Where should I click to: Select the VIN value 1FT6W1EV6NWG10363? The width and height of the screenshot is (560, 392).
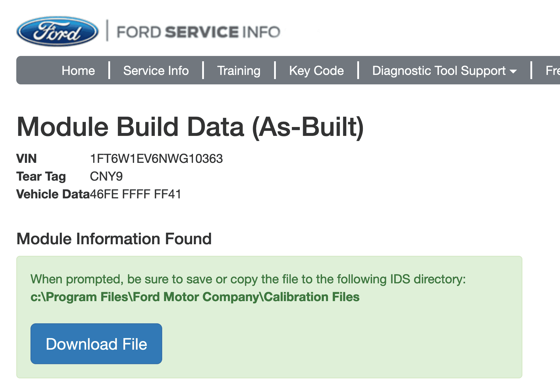point(157,159)
